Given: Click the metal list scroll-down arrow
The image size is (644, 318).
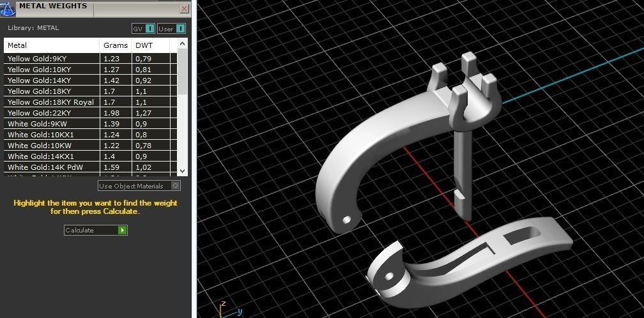Looking at the screenshot, I should coord(183,171).
